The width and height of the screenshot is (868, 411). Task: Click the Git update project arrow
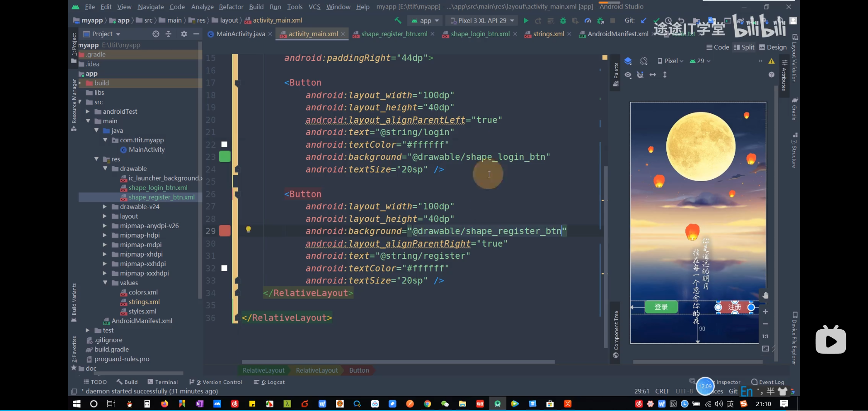point(643,21)
